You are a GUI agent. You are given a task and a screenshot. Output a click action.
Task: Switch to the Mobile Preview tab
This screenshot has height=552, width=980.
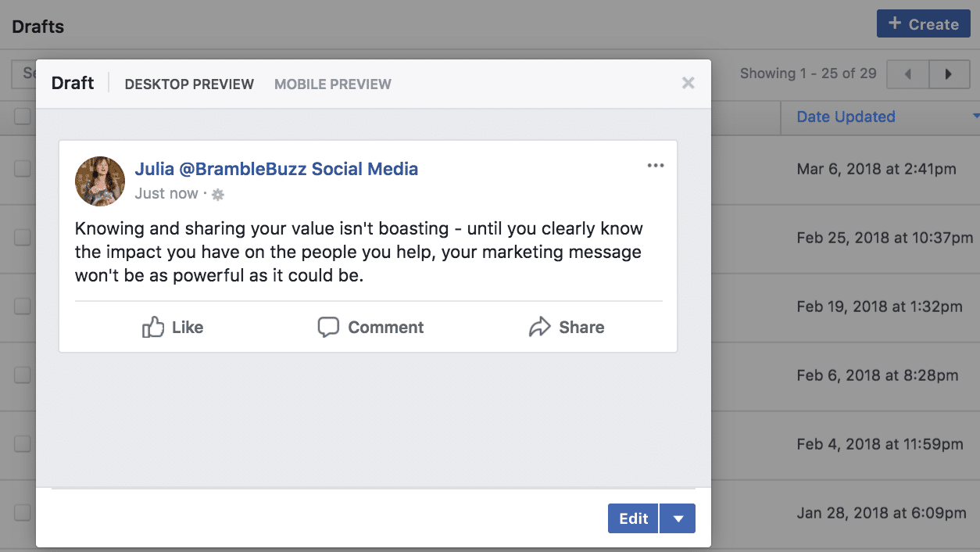coord(333,84)
